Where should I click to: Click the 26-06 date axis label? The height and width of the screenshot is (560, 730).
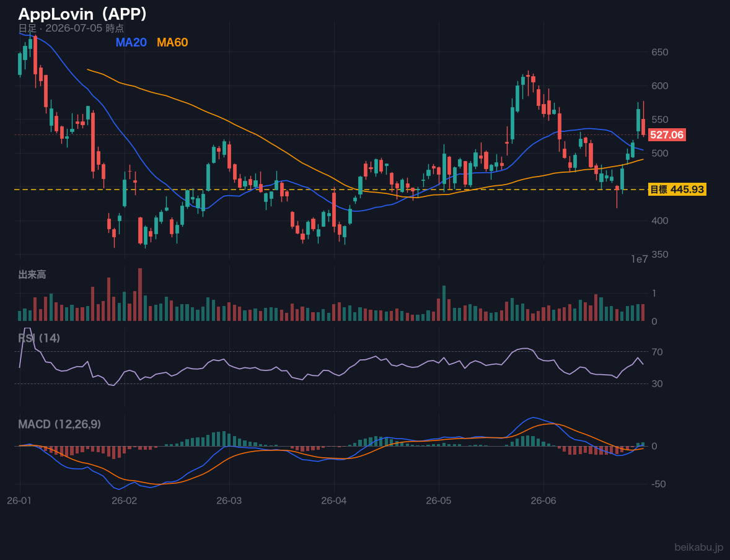(543, 501)
